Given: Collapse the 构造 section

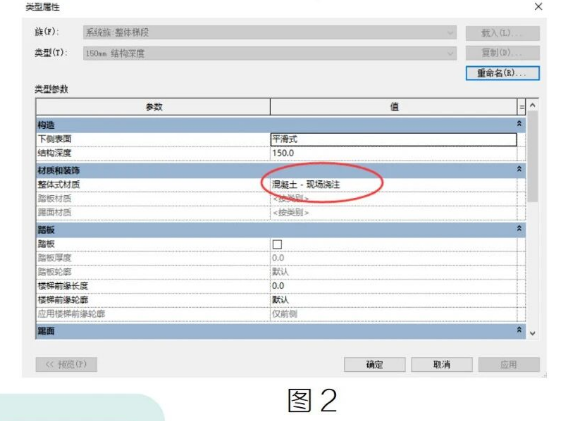Looking at the screenshot, I should click(x=519, y=124).
